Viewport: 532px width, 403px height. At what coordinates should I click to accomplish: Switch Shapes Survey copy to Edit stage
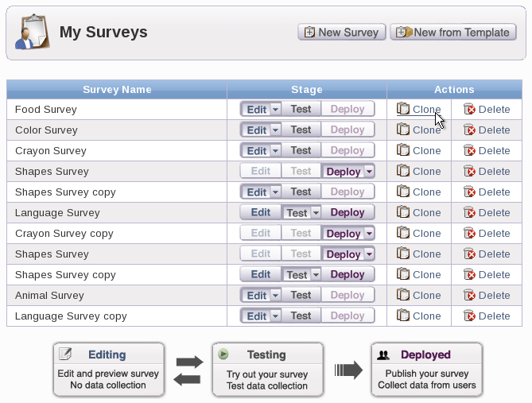[261, 274]
